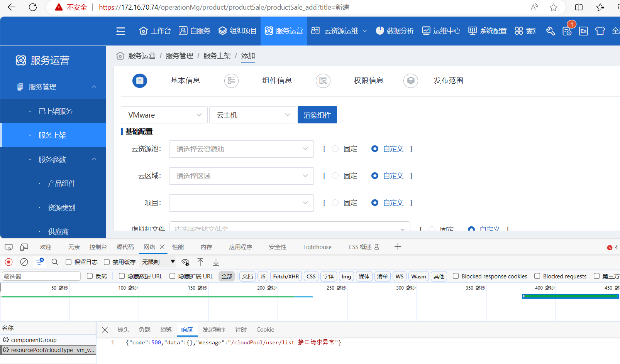Click the 渲染组件 button

pos(317,115)
